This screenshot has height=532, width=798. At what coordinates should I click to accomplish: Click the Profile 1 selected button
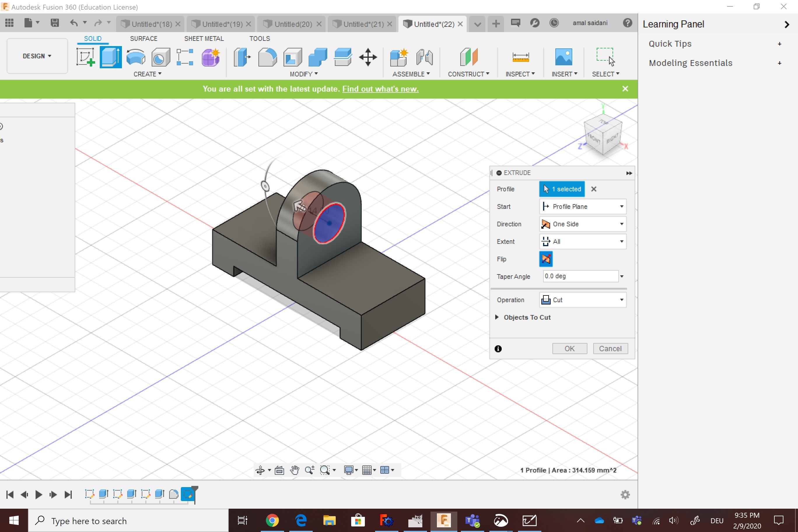click(x=561, y=189)
